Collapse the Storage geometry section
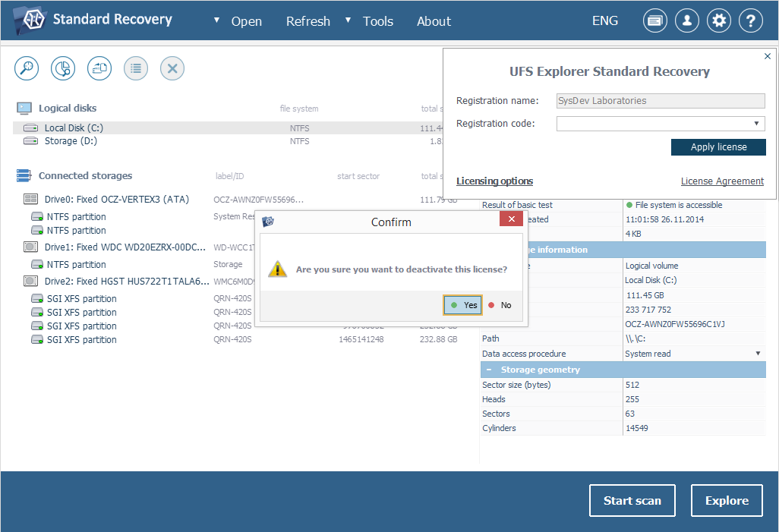The height and width of the screenshot is (532, 779). [x=489, y=370]
